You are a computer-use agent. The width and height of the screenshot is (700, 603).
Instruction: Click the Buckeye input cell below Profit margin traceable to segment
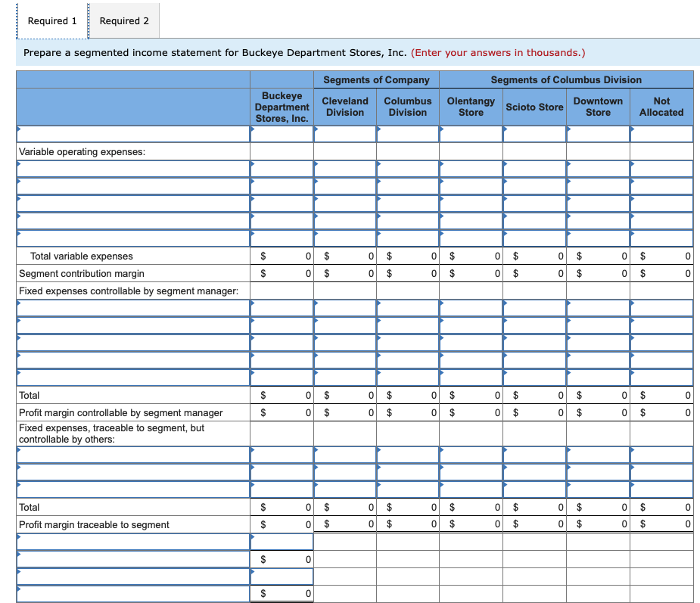pyautogui.click(x=282, y=542)
